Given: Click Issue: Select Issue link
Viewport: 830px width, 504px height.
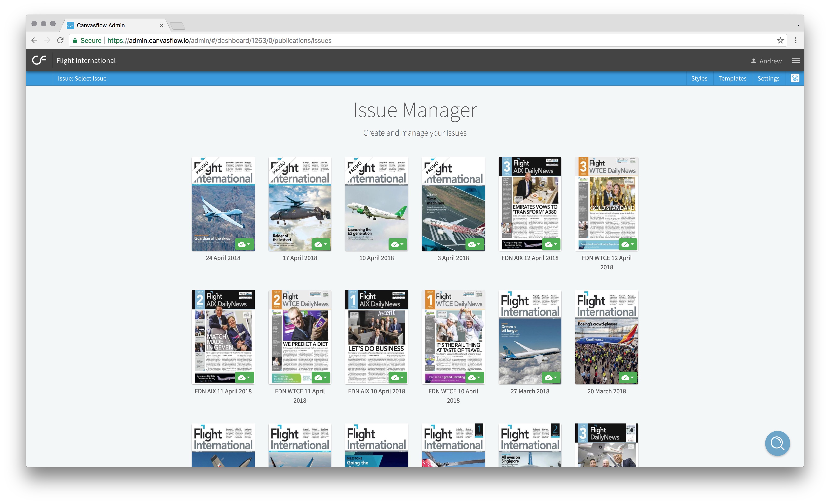Looking at the screenshot, I should click(x=82, y=78).
